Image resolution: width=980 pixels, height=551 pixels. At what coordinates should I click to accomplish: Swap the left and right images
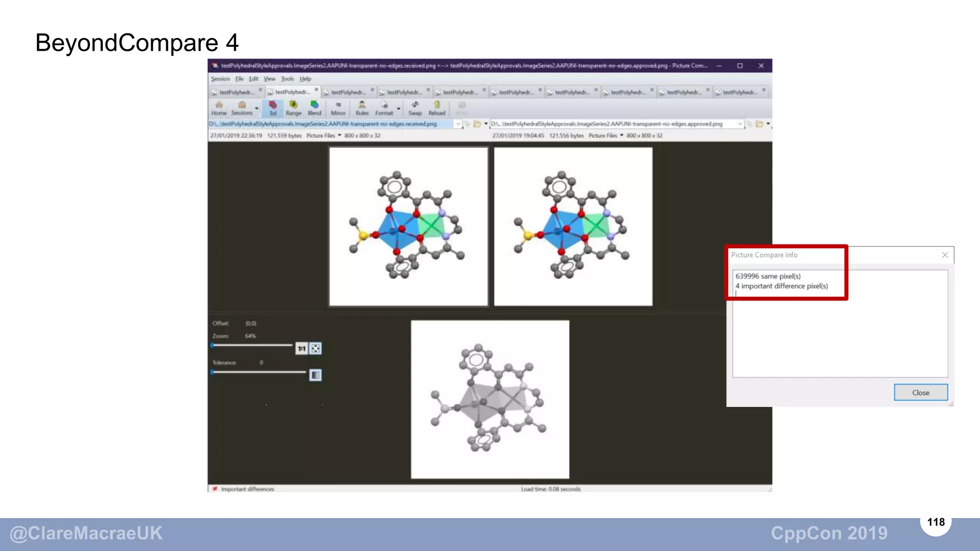(415, 108)
